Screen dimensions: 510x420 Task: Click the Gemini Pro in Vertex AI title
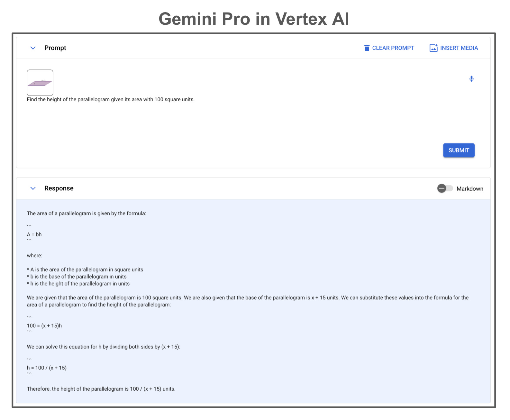pos(255,19)
